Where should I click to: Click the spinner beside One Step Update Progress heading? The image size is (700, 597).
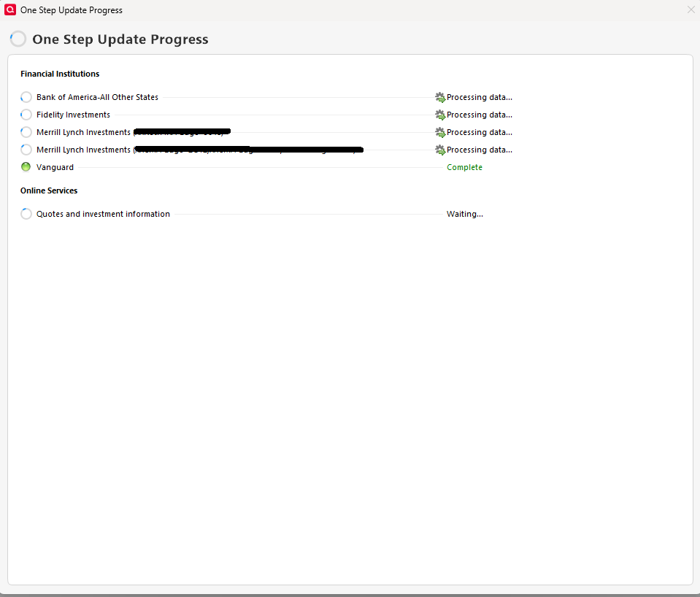[x=18, y=39]
